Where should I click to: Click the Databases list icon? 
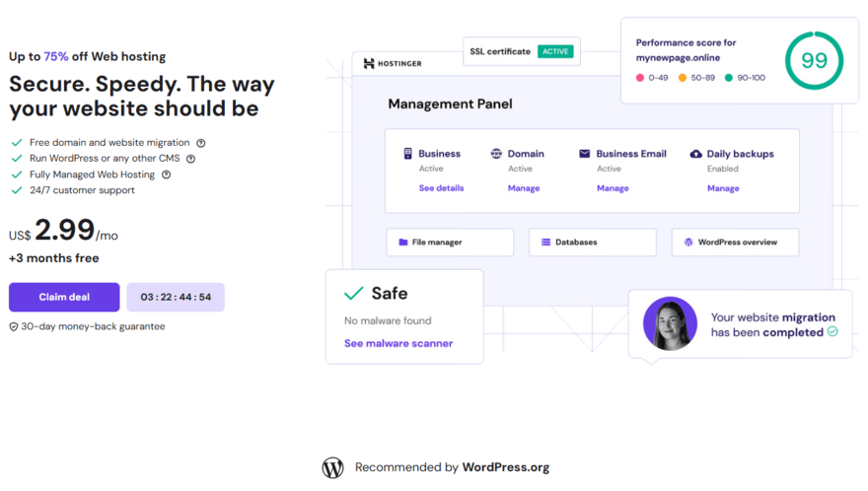point(545,242)
